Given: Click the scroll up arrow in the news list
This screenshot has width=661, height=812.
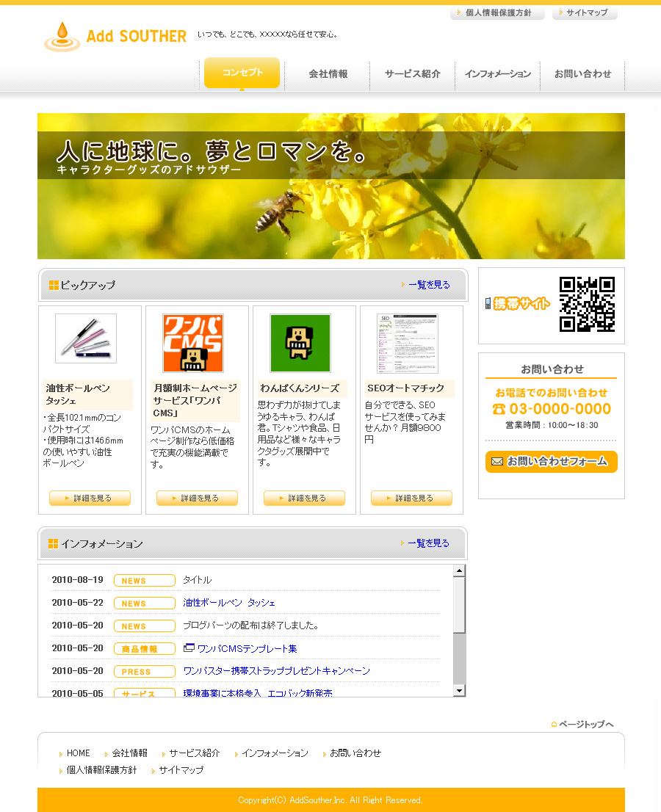Looking at the screenshot, I should pos(459,571).
